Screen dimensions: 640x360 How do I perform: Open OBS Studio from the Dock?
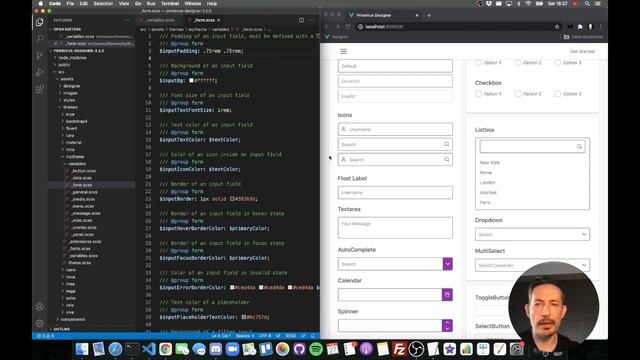point(416,349)
